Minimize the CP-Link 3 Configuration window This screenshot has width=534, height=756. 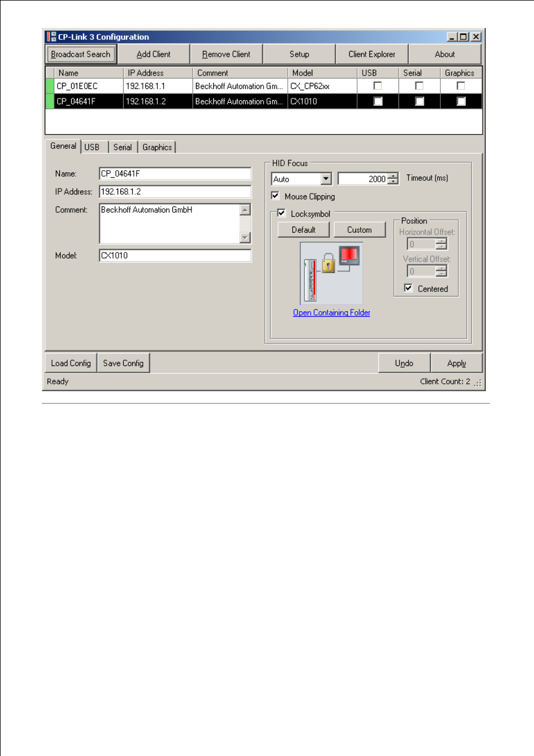[x=452, y=37]
